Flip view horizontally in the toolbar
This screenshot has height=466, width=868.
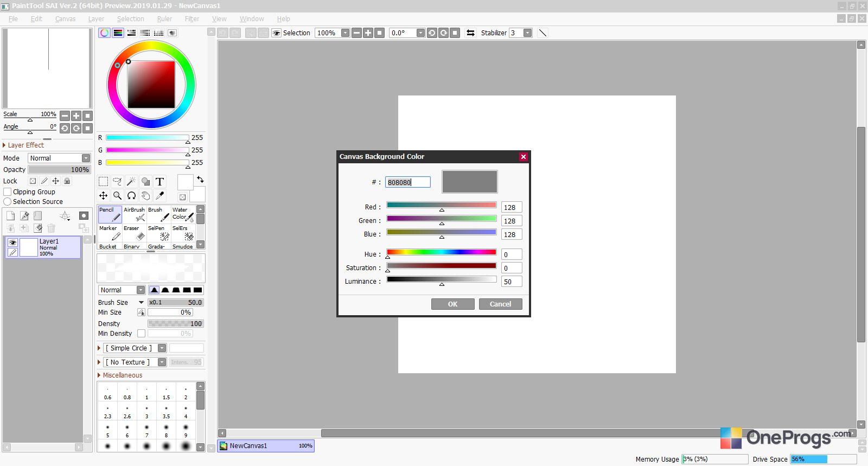pyautogui.click(x=470, y=33)
